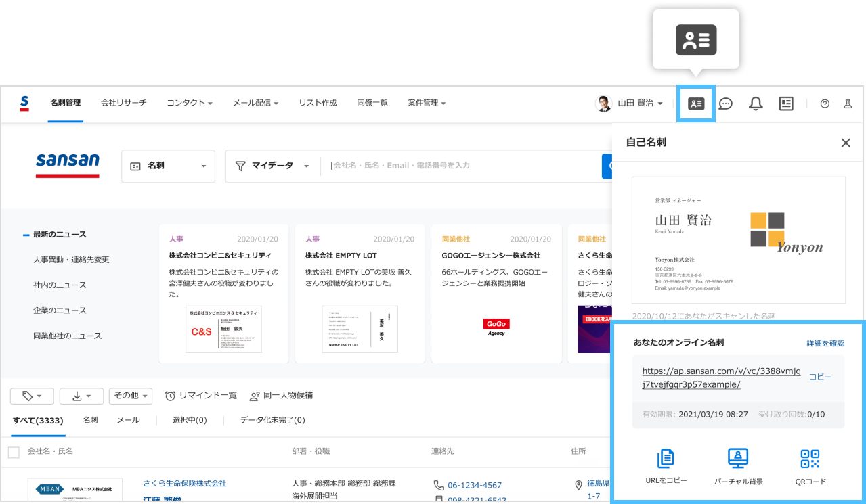This screenshot has width=866, height=504.
Task: Show notifications via the bell icon
Action: click(x=756, y=104)
